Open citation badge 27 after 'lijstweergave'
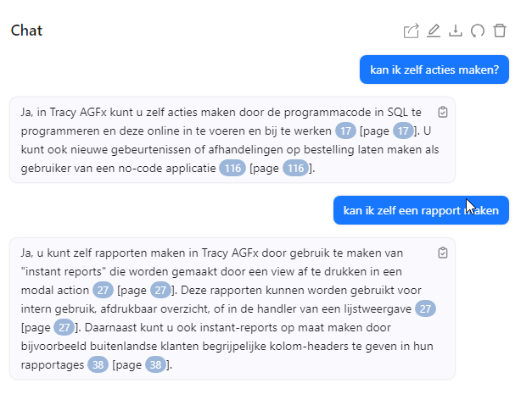 tap(425, 308)
